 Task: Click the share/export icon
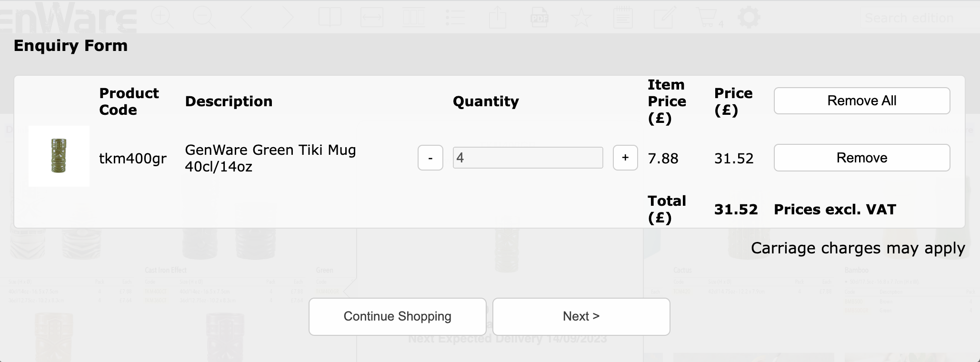pos(497,18)
